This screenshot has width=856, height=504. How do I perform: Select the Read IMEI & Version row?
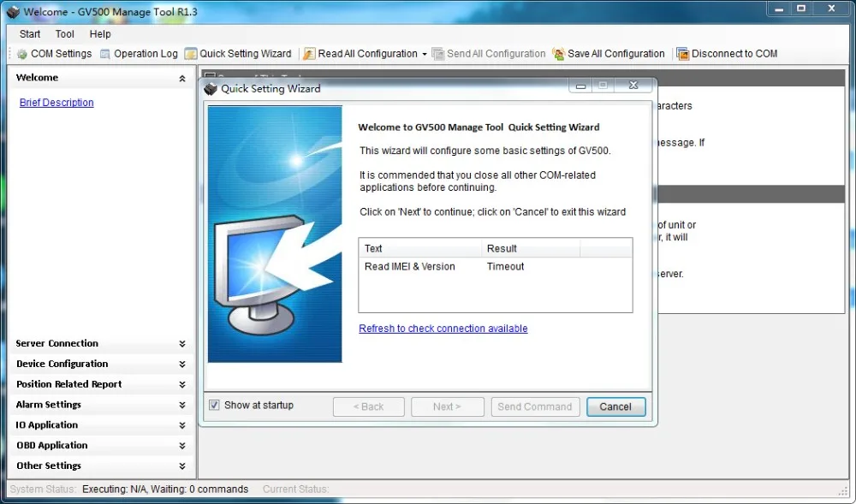click(x=496, y=267)
